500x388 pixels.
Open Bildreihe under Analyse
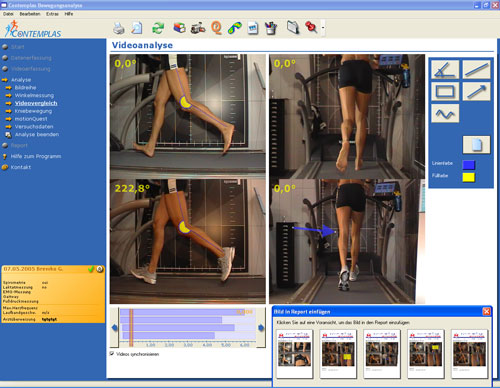point(25,88)
